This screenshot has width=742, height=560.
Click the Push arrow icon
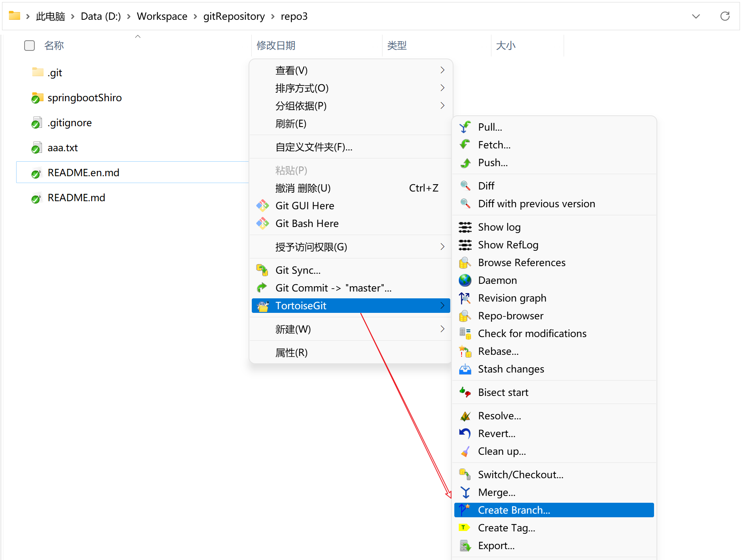pyautogui.click(x=465, y=163)
